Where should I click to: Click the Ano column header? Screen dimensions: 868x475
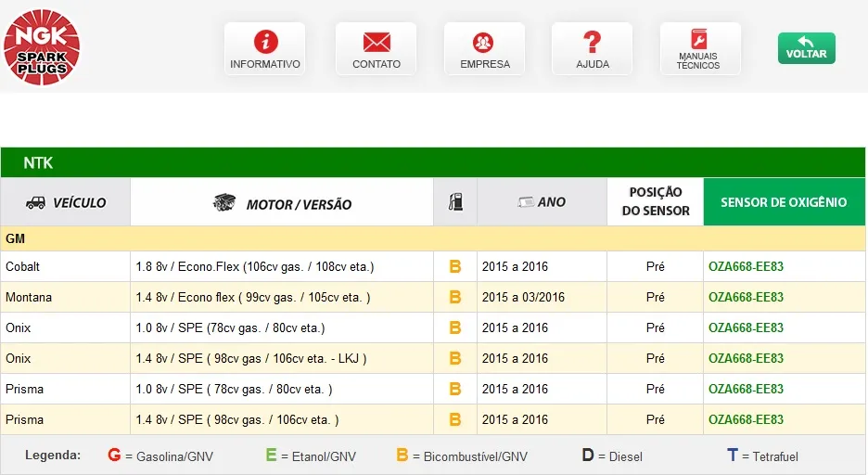point(542,202)
